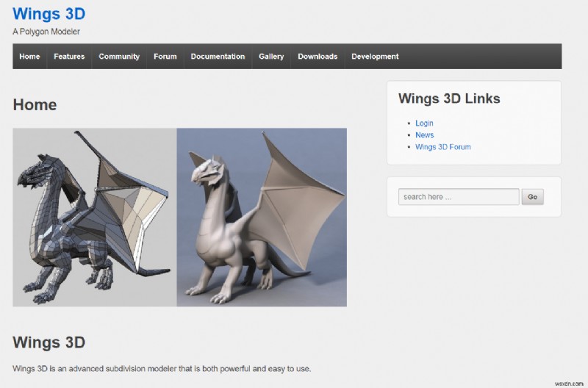Screen dimensions: 588x388
Task: Open the Forum navigation item
Action: click(x=165, y=57)
